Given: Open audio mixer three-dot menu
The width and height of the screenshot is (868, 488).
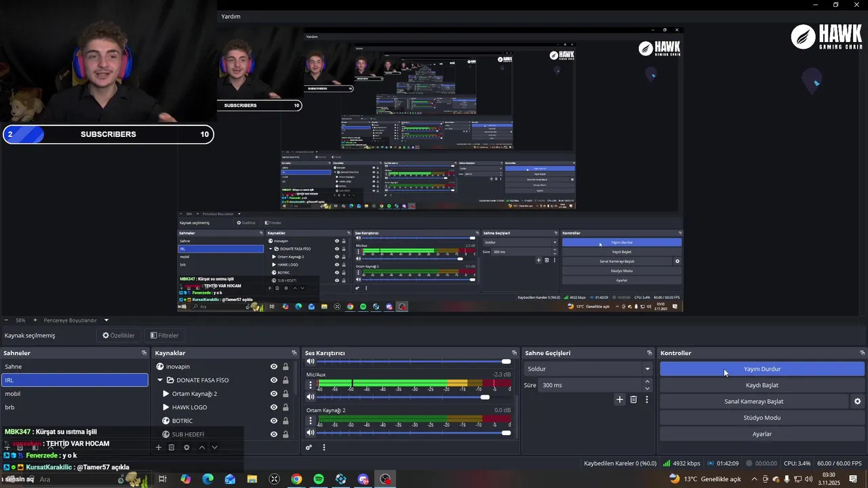Looking at the screenshot, I should [323, 447].
